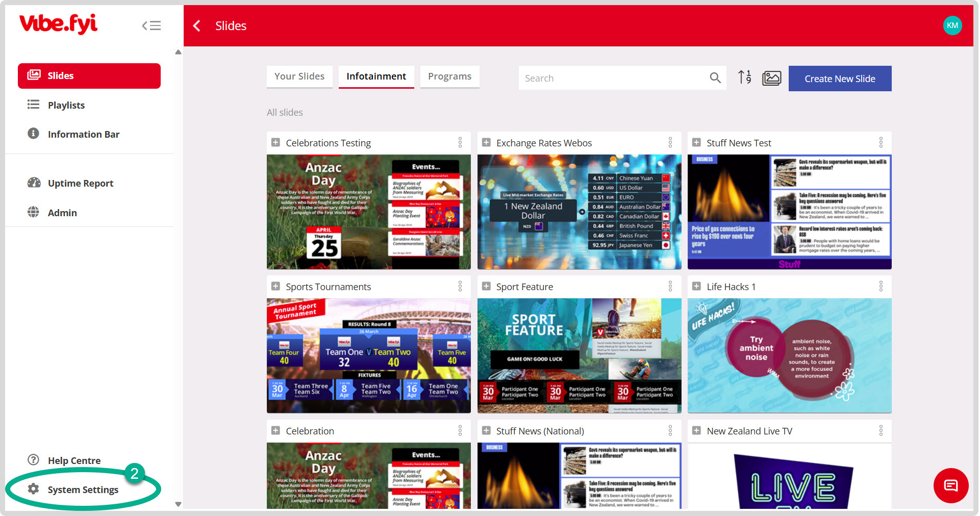Add the Stuff News (National) slide with plus icon

(486, 431)
